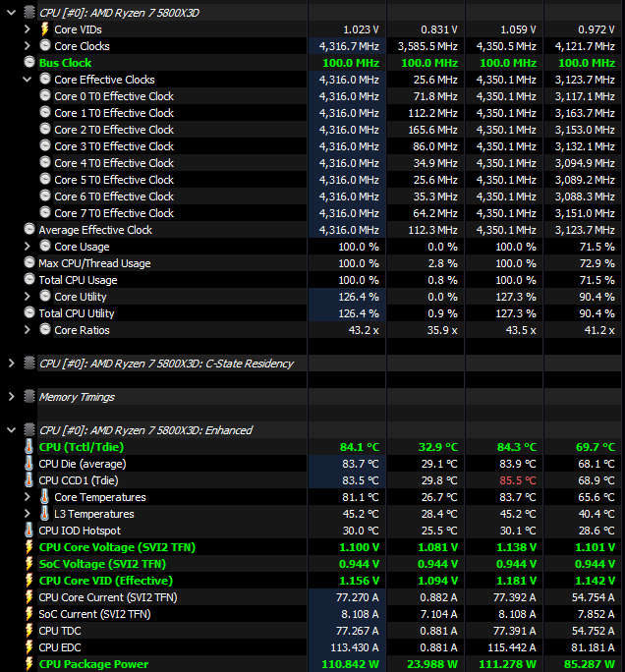Click the 165.6 MHz Core 2 minimum value
The image size is (625, 672).
(x=433, y=130)
